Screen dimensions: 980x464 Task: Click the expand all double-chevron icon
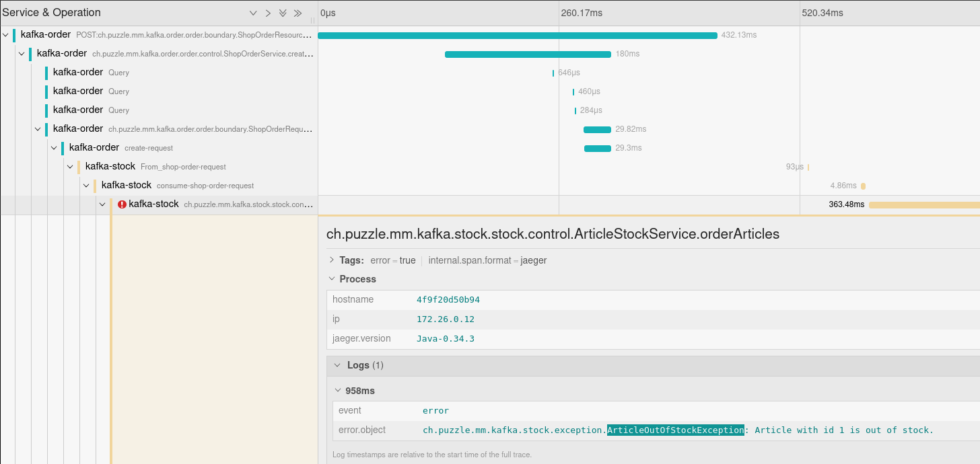[x=283, y=13]
